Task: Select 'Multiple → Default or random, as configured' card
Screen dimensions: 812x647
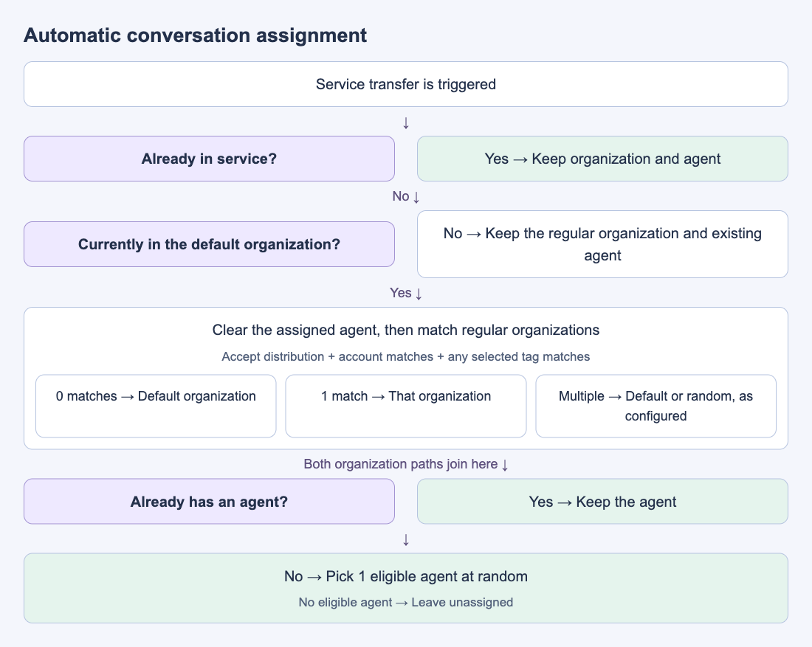Action: [656, 406]
